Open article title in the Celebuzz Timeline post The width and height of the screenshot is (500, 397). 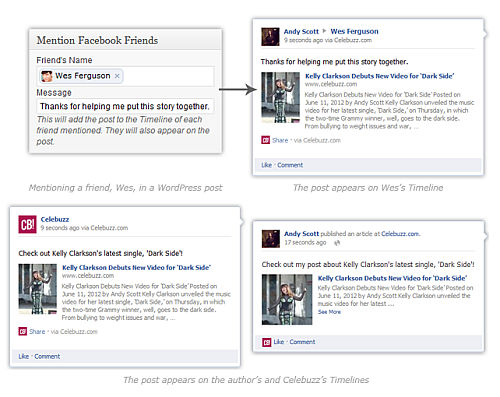tap(136, 267)
